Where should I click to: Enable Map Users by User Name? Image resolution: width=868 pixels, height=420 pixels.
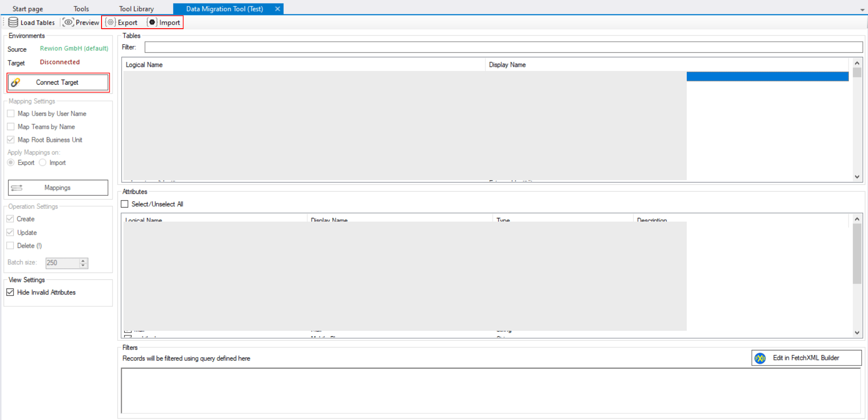coord(11,113)
